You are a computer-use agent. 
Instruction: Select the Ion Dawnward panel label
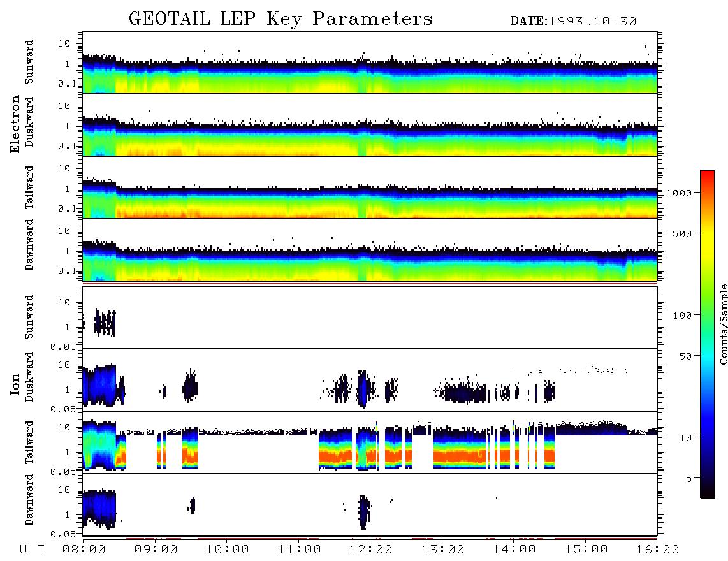click(x=29, y=500)
